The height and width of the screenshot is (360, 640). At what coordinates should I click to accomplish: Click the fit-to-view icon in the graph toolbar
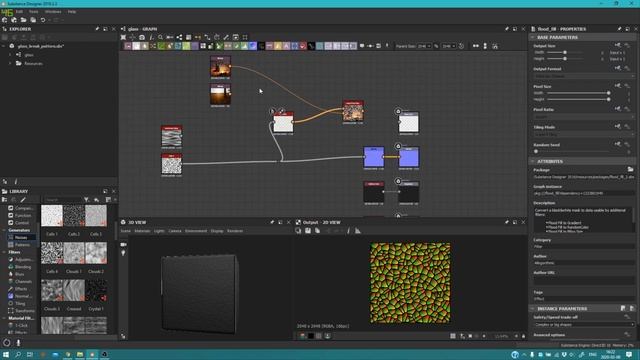123,37
